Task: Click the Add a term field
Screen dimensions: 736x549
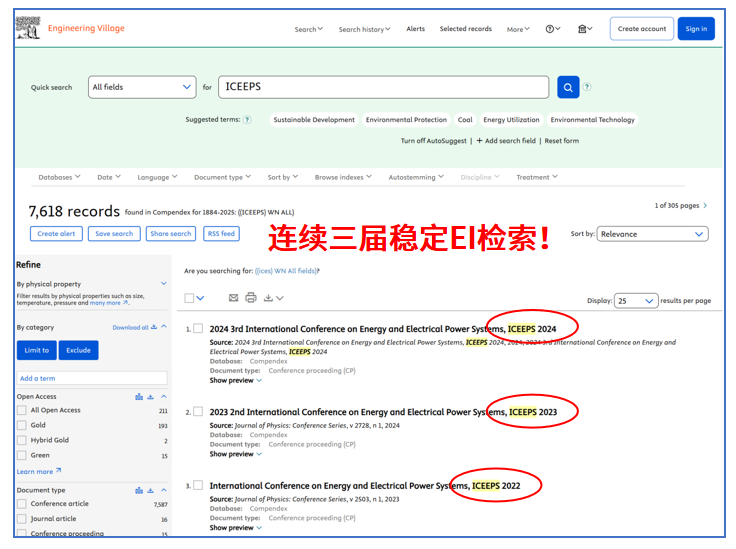Action: pyautogui.click(x=92, y=378)
